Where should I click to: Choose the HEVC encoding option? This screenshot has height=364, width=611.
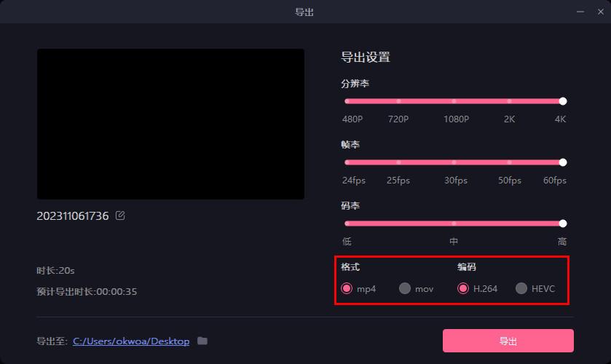point(521,288)
